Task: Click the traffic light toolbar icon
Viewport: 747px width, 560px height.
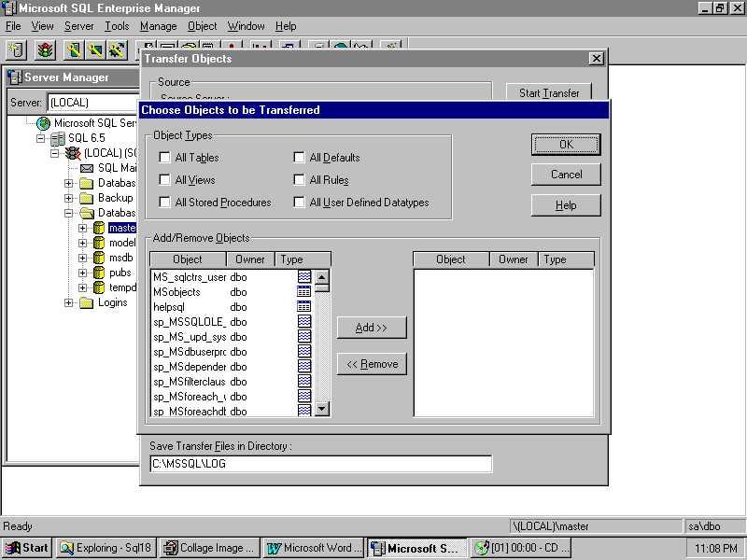Action: 46,49
